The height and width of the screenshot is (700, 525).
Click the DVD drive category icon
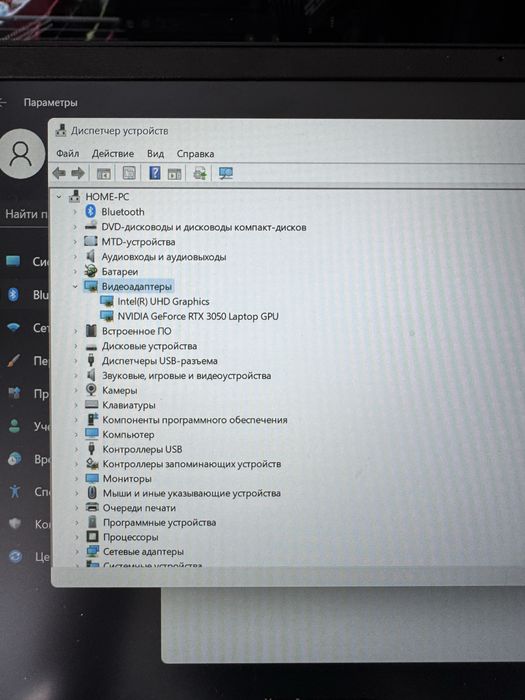[91, 225]
